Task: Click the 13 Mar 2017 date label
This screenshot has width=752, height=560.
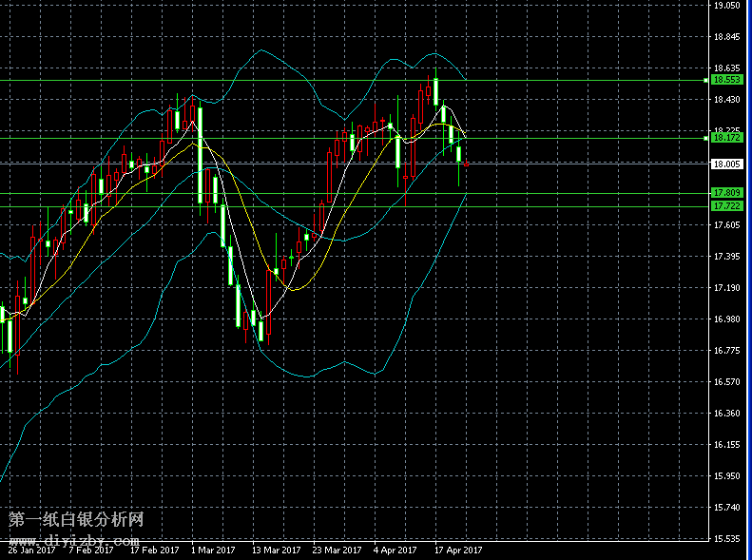Action: [277, 550]
